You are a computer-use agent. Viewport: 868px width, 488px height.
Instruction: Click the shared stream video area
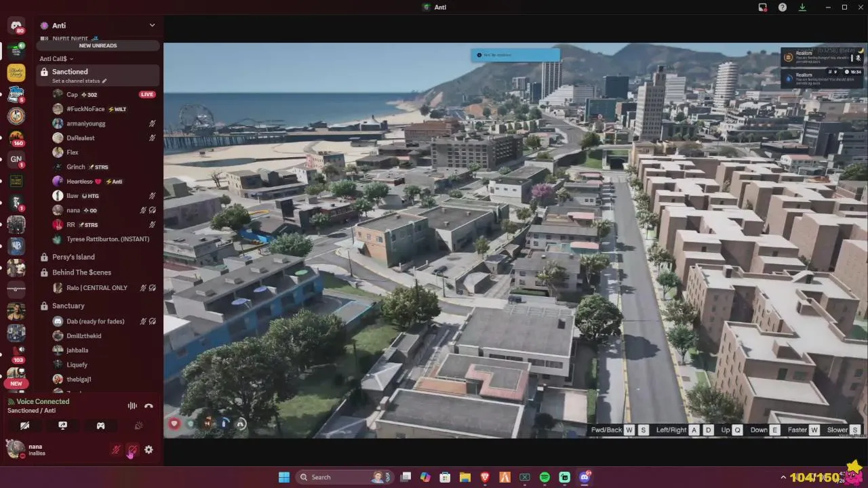515,241
